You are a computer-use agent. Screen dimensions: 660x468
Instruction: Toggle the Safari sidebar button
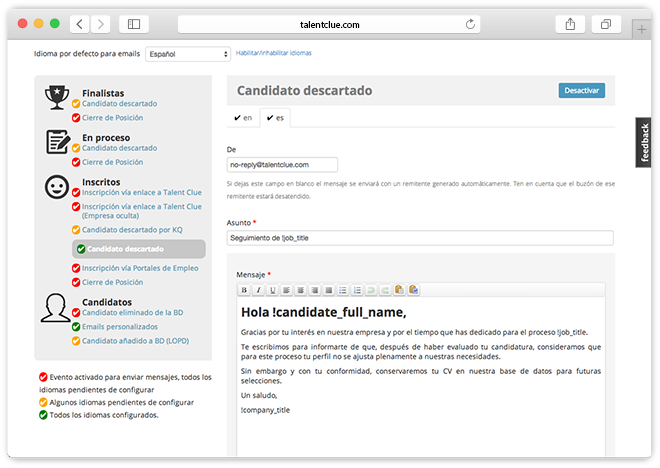134,24
